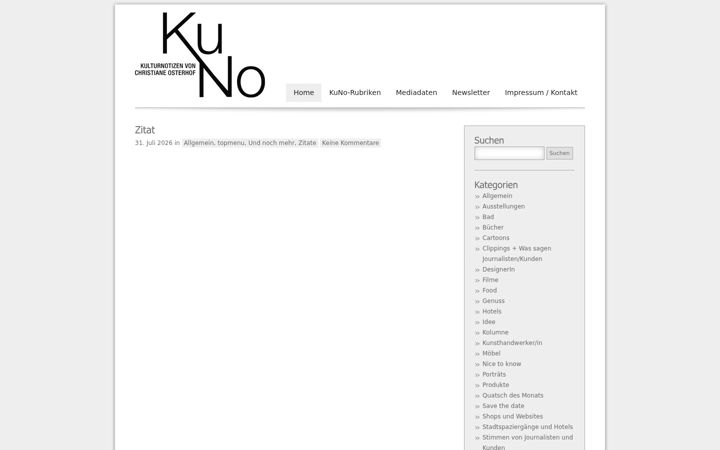Go to Mediadaten page
Screen dimensions: 720x450
tap(416, 92)
